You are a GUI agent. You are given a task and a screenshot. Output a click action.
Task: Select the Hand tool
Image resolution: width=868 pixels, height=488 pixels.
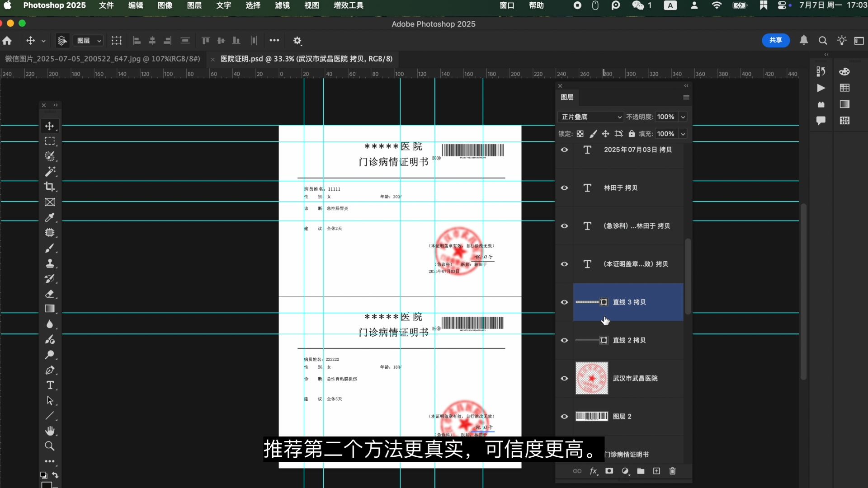(50, 431)
